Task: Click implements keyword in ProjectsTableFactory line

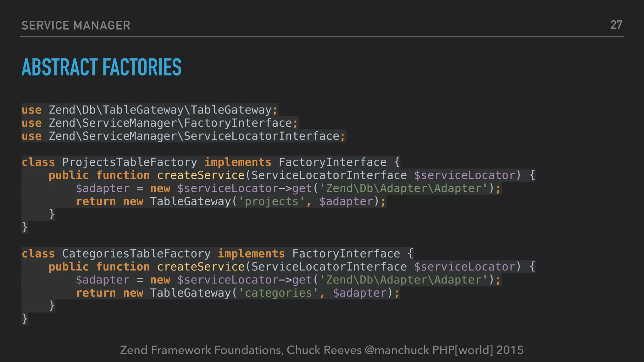Action: coord(238,162)
